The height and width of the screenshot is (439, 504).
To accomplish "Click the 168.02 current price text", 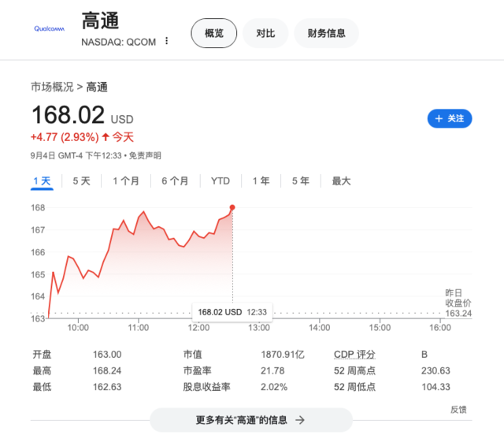I will pos(69,115).
